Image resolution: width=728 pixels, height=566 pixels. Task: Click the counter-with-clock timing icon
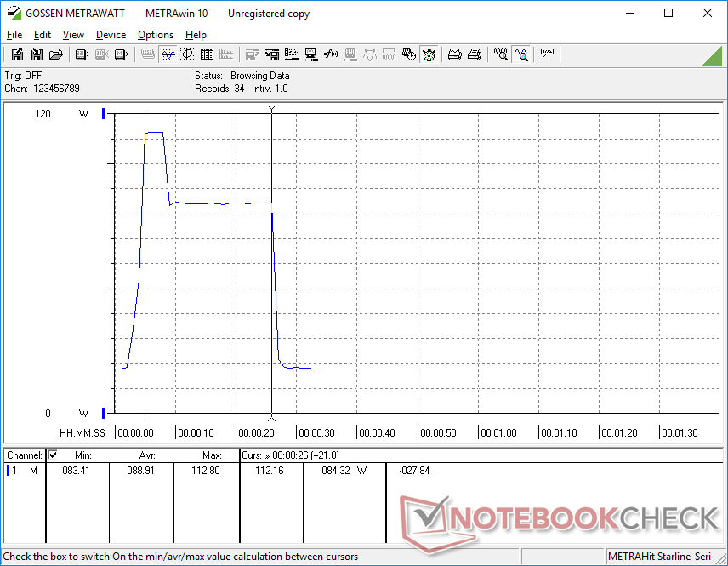pyautogui.click(x=408, y=54)
